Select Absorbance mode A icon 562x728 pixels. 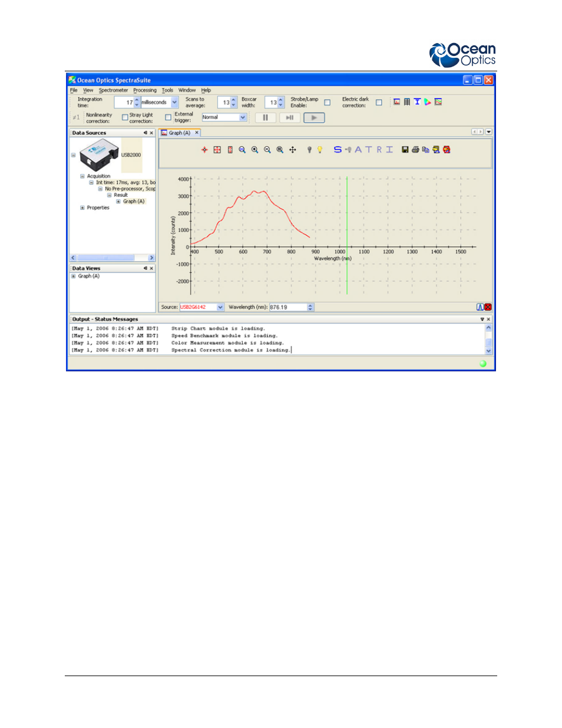click(x=358, y=150)
